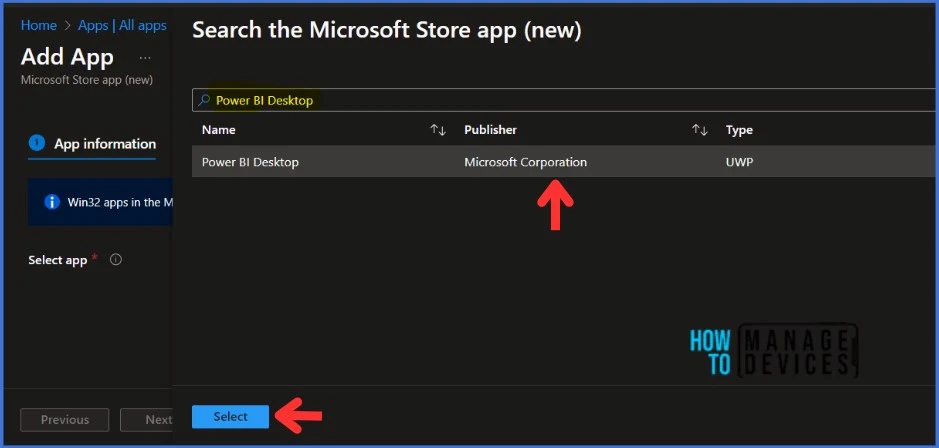Click the Type column header
This screenshot has height=448, width=939.
coord(739,130)
